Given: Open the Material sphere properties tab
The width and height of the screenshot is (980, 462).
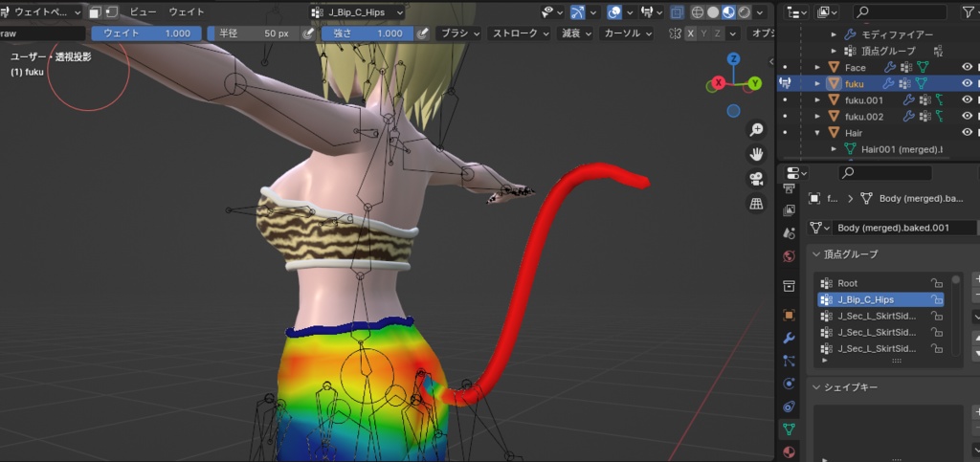Looking at the screenshot, I should pyautogui.click(x=789, y=451).
